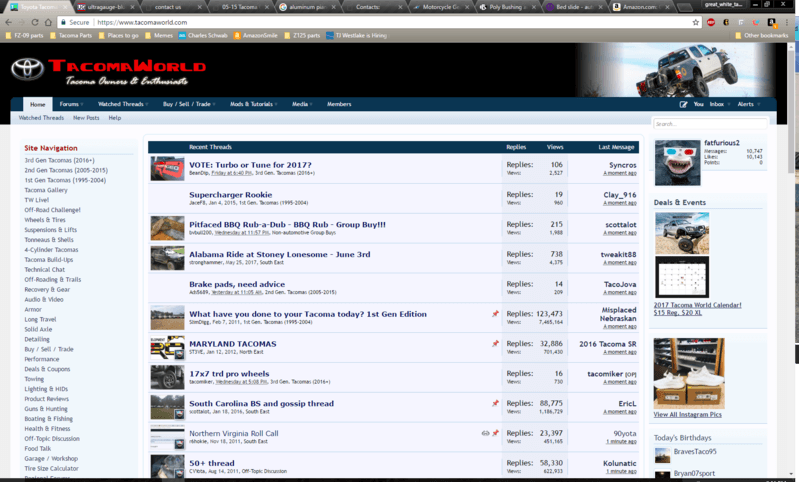Click the watched-thread icon on Northern Virginia Roll Call
The width and height of the screenshot is (799, 482).
[x=485, y=433]
